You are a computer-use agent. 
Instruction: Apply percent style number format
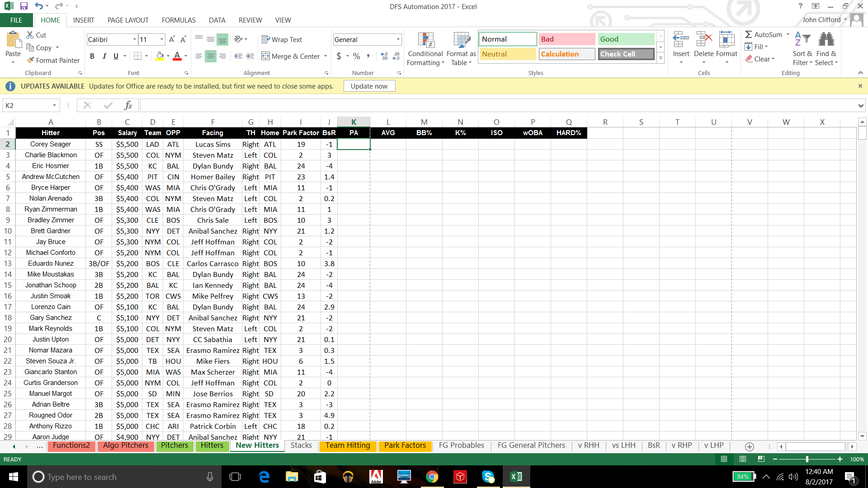tap(356, 56)
